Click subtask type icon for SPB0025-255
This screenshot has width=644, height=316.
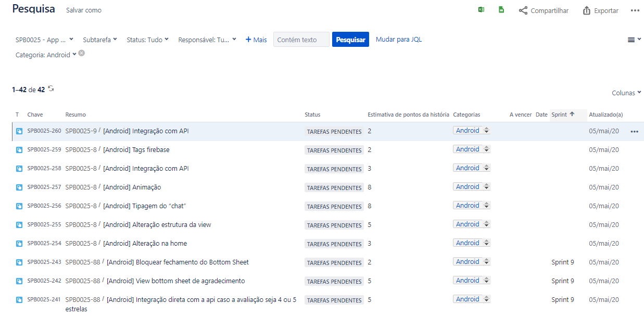19,225
